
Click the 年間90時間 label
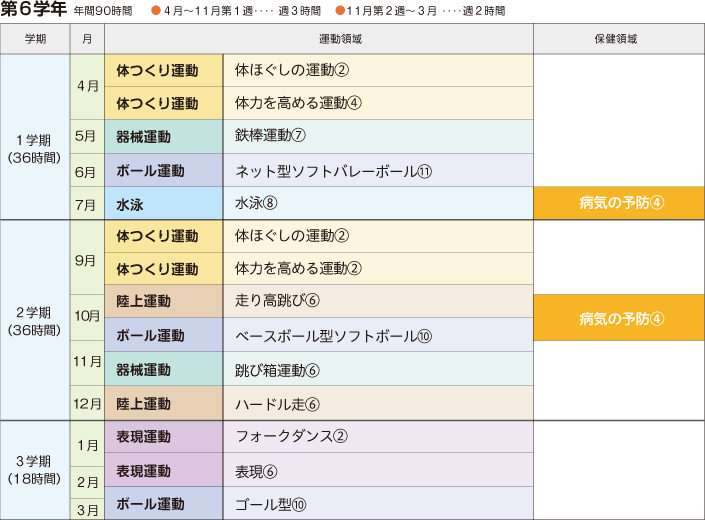tap(103, 11)
